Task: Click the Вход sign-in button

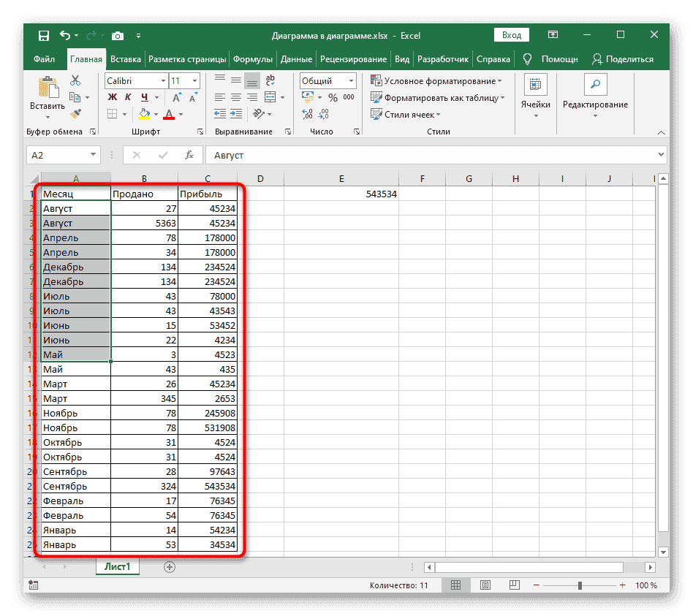Action: pyautogui.click(x=512, y=35)
